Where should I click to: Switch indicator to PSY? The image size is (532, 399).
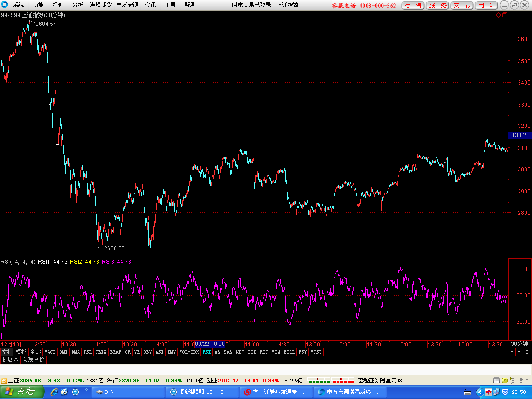[x=302, y=352]
